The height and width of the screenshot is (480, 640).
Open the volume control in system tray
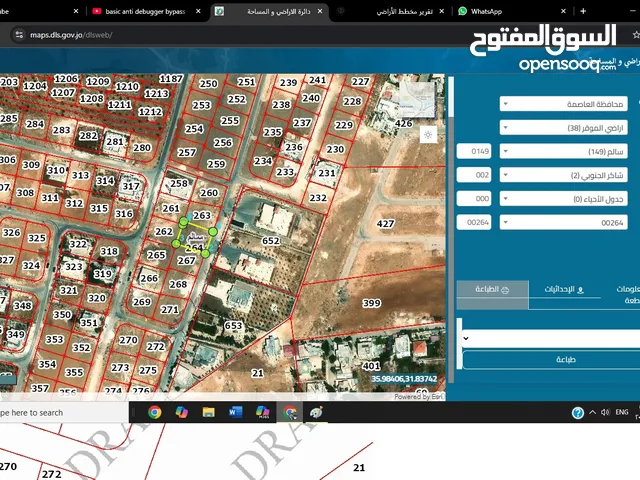point(605,412)
